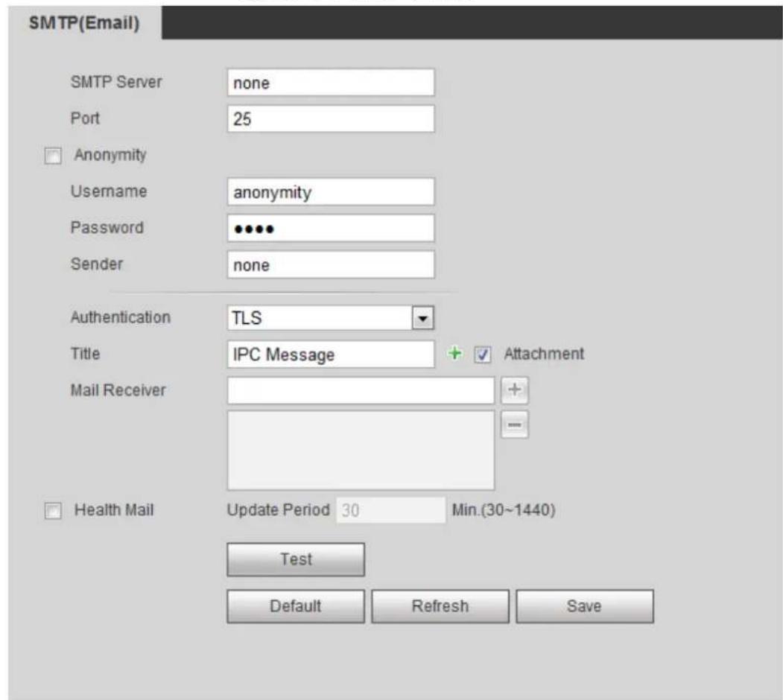Screen dimensions: 783x700
Task: Click the Mail Receiver label
Action: [118, 390]
